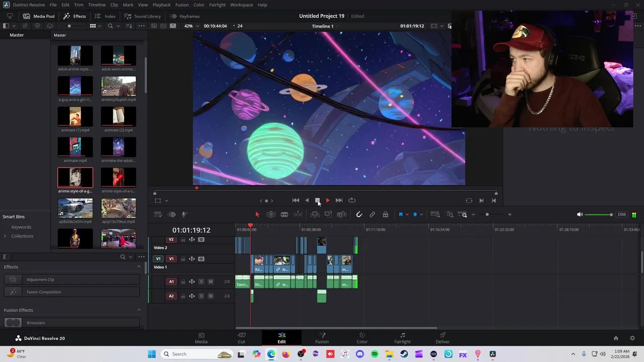Add a blue flag to clip
Screen dimensions: 644x362
(401, 215)
